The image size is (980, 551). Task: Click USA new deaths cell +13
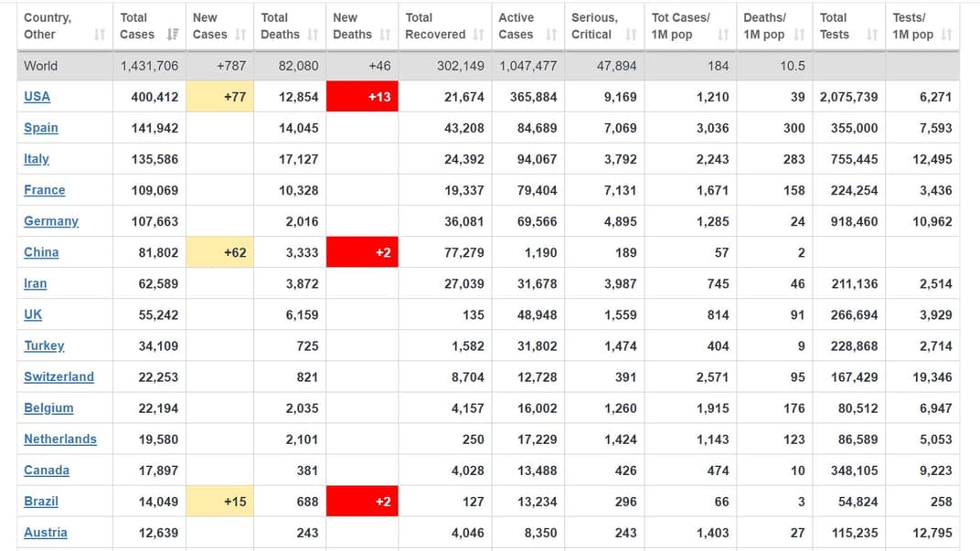(x=362, y=97)
